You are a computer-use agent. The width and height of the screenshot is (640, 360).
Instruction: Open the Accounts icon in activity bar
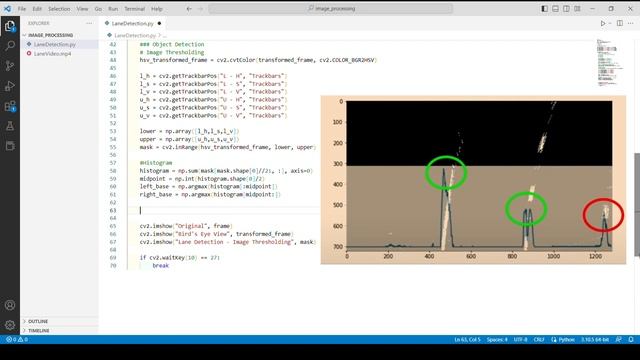(x=10, y=305)
